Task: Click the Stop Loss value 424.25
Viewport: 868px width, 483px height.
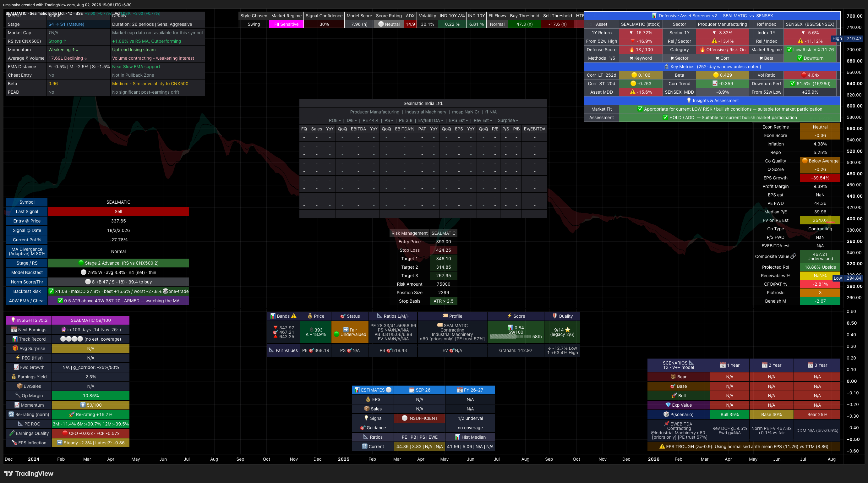Action: coord(444,250)
